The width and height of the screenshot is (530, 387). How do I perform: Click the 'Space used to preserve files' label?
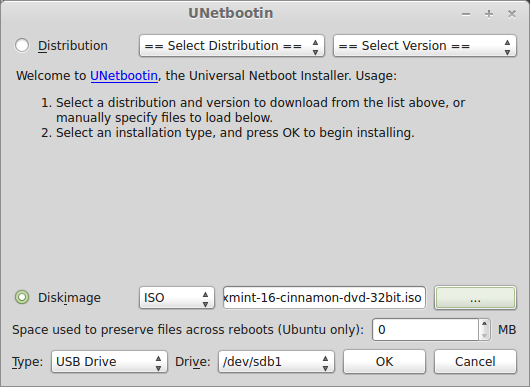coord(188,330)
